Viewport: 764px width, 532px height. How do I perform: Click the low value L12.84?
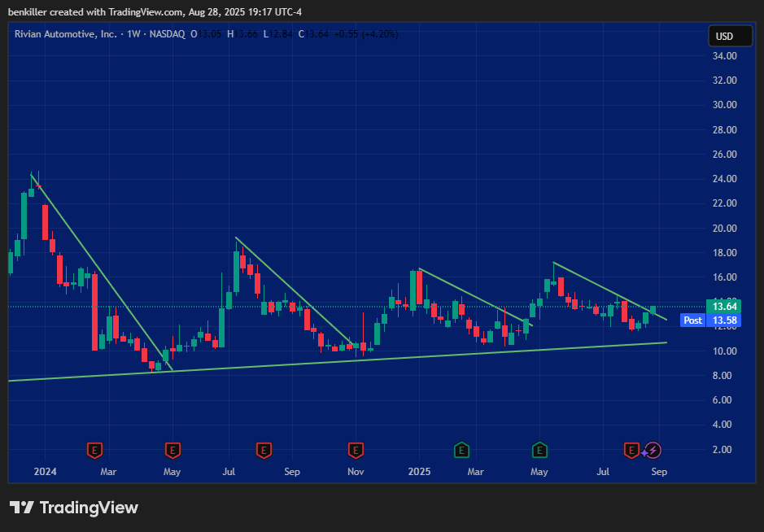click(x=277, y=34)
